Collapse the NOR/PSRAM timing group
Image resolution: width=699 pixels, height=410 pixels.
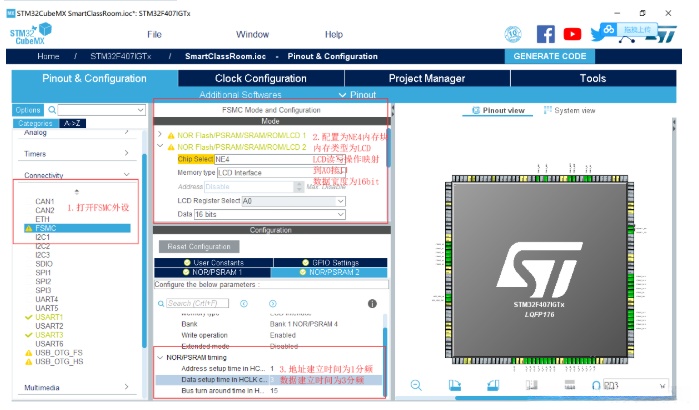[160, 357]
